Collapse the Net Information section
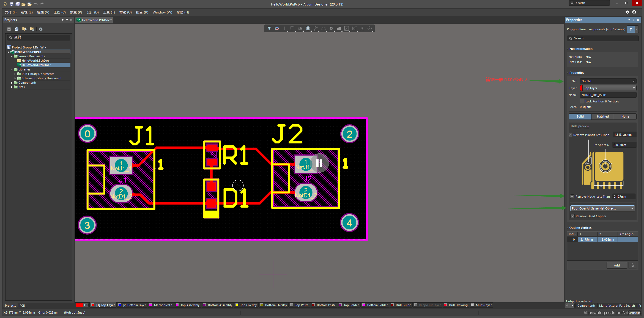This screenshot has width=644, height=318. [x=568, y=49]
